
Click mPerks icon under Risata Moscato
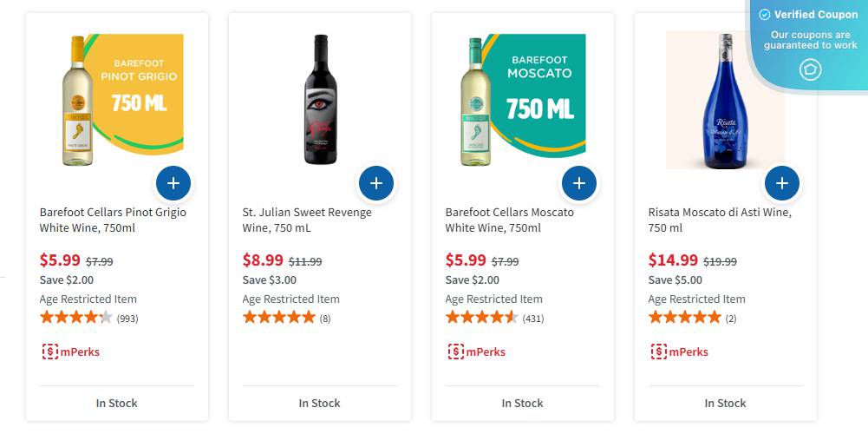coord(659,352)
